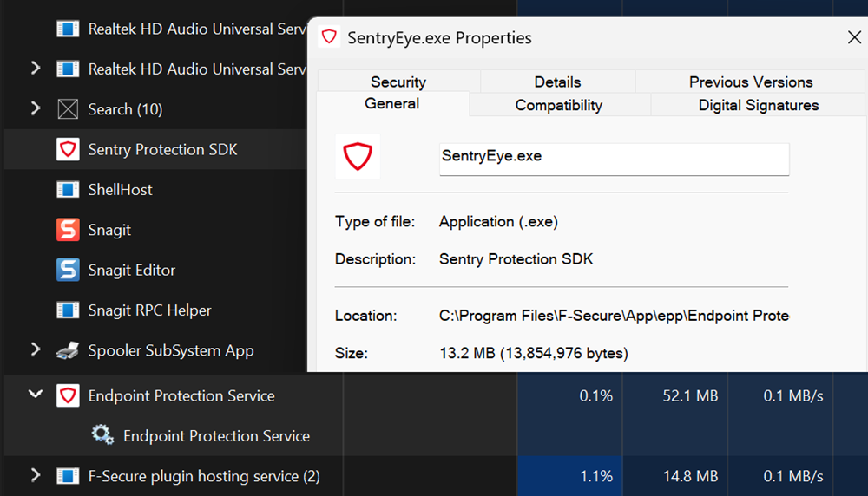Click the Spooler SubSystem App printer icon
Viewport: 868px width, 496px height.
68,350
